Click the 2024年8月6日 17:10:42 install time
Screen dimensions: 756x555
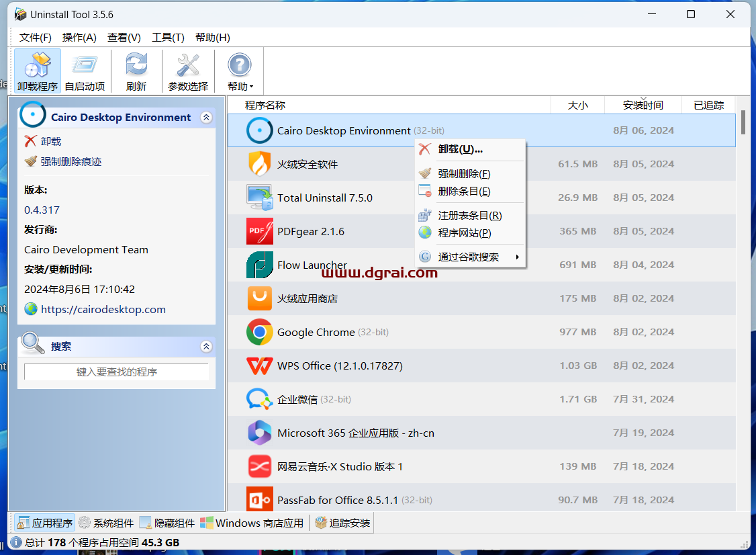79,289
